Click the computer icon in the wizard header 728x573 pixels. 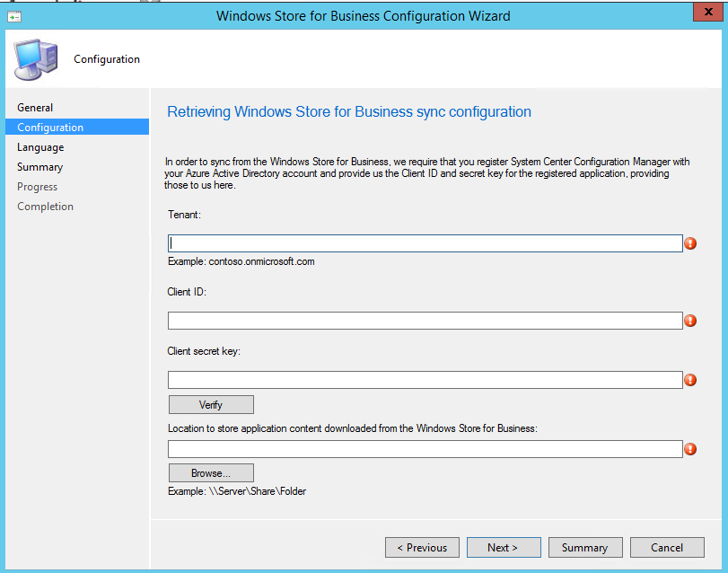pos(34,59)
